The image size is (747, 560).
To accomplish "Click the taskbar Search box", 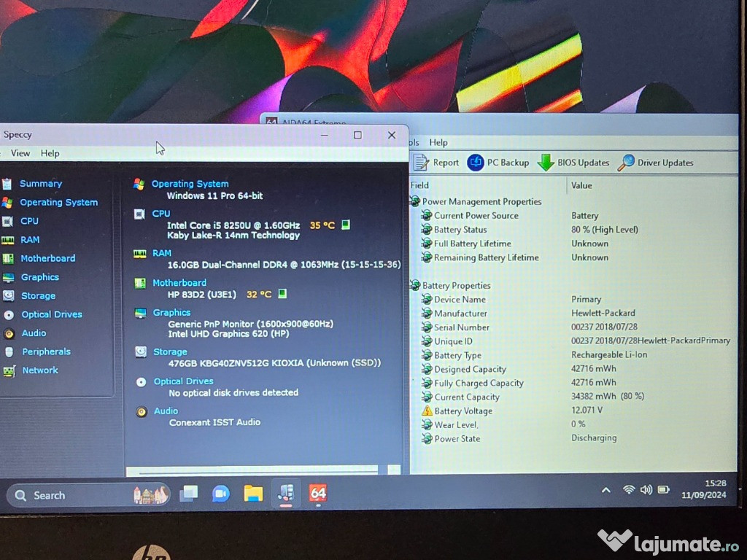I will click(88, 495).
